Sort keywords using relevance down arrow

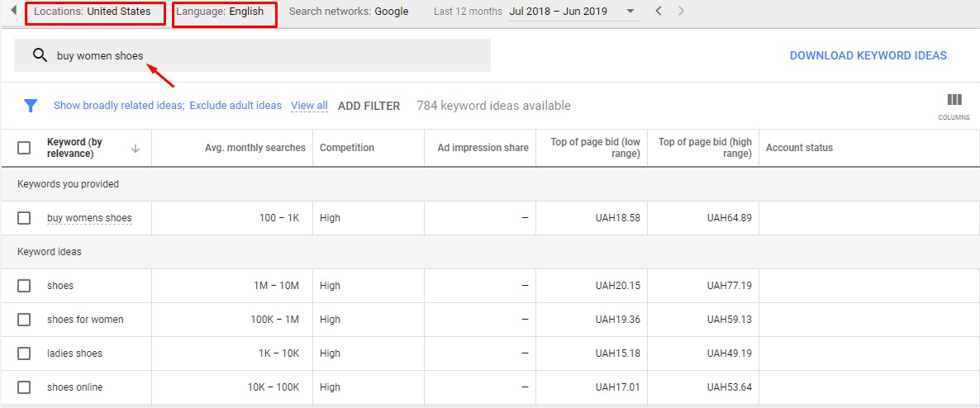[x=136, y=148]
